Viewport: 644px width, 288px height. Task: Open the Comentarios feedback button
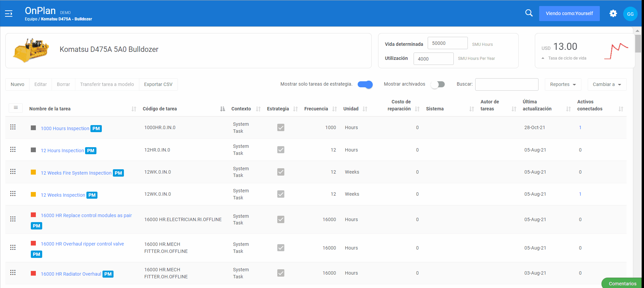coord(622,283)
